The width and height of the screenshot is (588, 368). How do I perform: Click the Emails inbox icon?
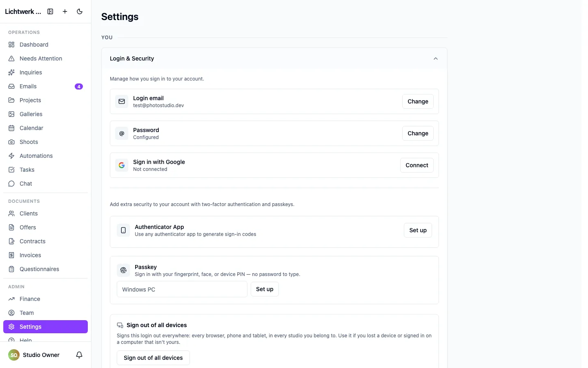pos(11,86)
